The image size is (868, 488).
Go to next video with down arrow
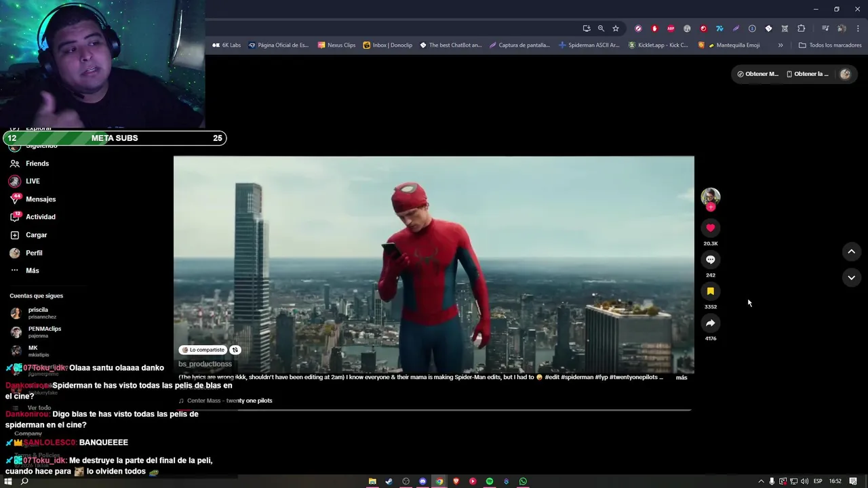[x=851, y=277]
